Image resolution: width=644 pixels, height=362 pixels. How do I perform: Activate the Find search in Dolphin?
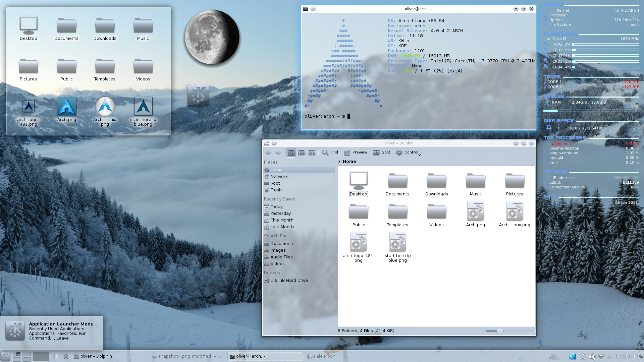click(330, 153)
